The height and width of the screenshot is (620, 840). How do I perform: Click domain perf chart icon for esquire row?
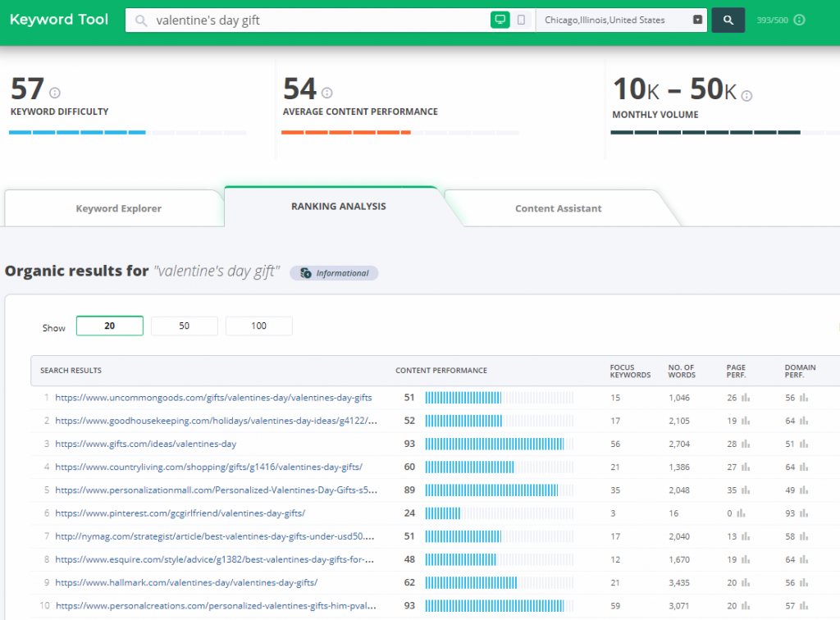click(x=804, y=559)
